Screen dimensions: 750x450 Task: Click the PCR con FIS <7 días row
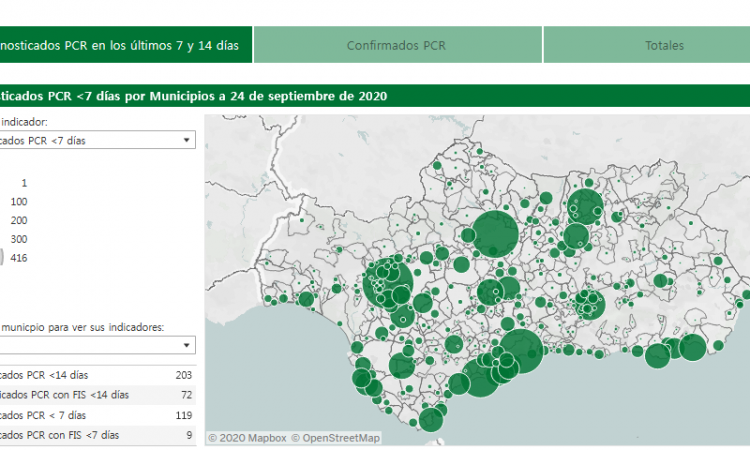tap(97, 435)
